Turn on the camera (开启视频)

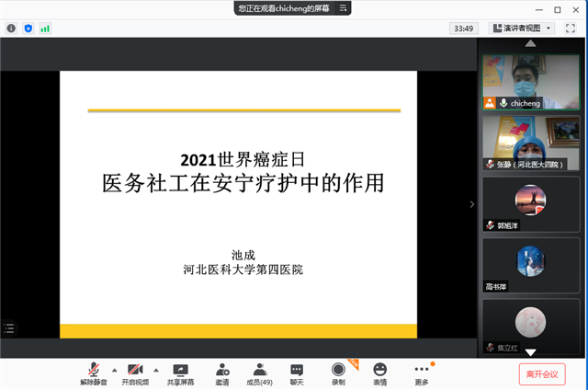click(x=135, y=372)
